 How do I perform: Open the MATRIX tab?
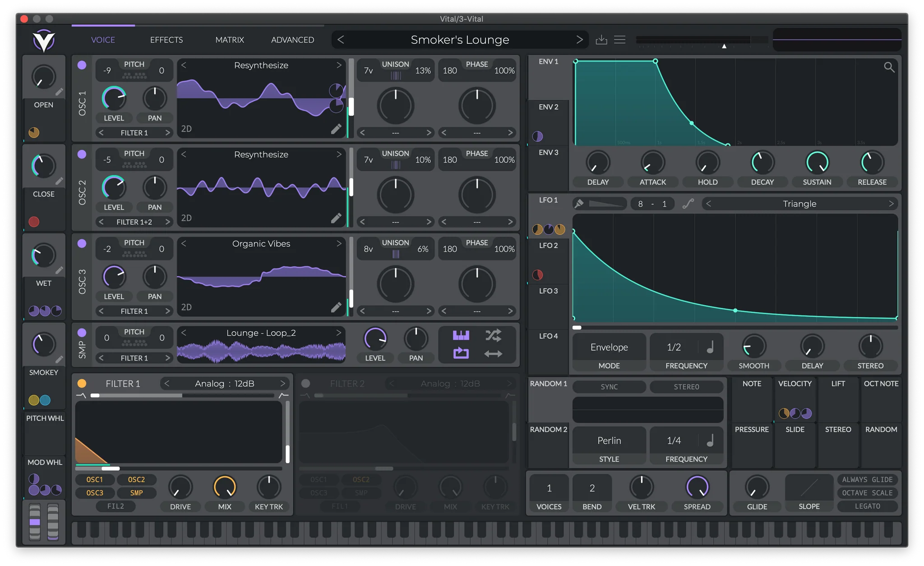(x=230, y=40)
